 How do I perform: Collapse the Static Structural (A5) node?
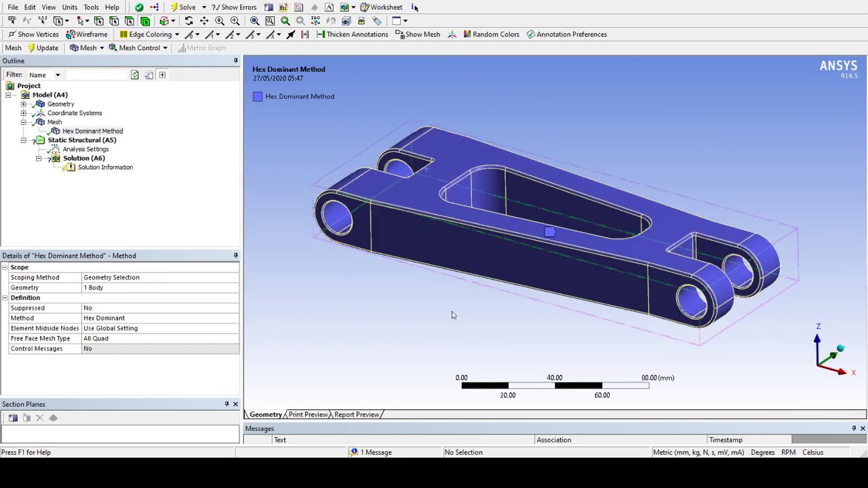pyautogui.click(x=24, y=140)
